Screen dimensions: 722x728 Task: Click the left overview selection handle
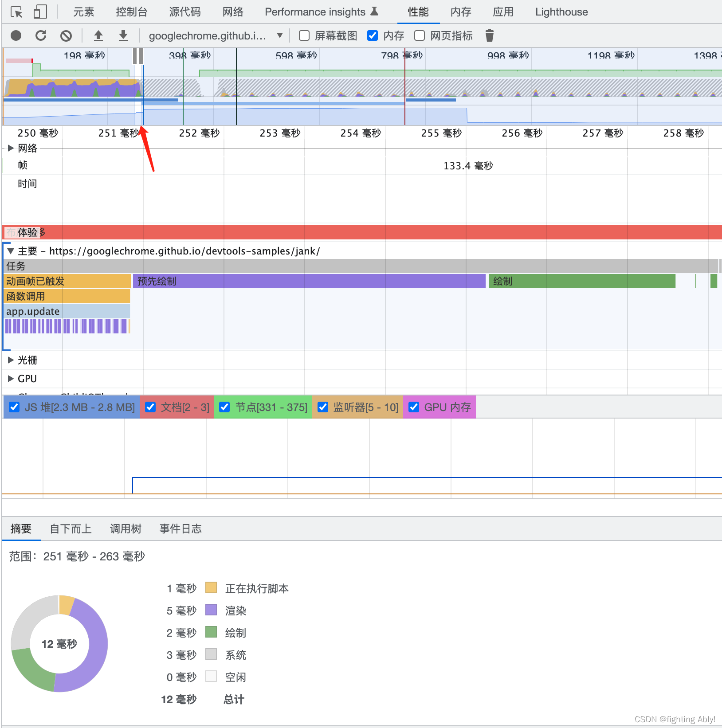[135, 56]
